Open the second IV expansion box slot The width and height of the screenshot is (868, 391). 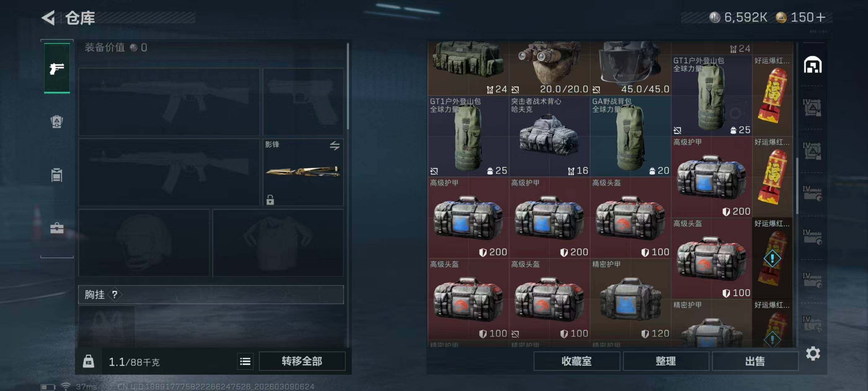pos(812,151)
